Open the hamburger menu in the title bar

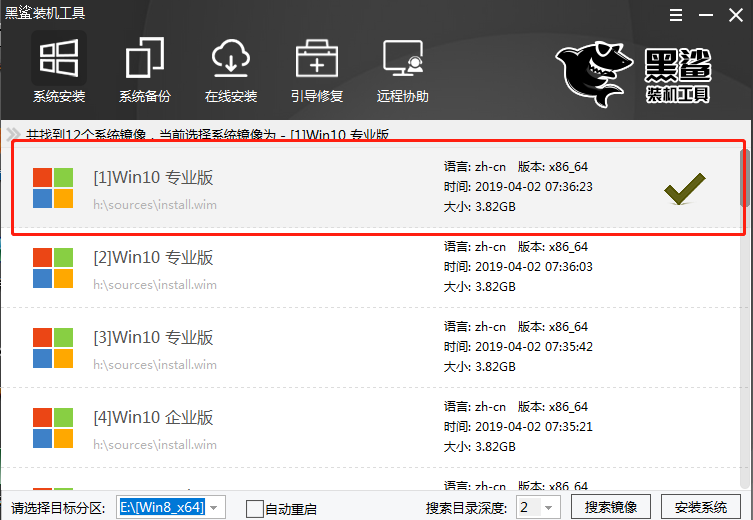point(676,15)
